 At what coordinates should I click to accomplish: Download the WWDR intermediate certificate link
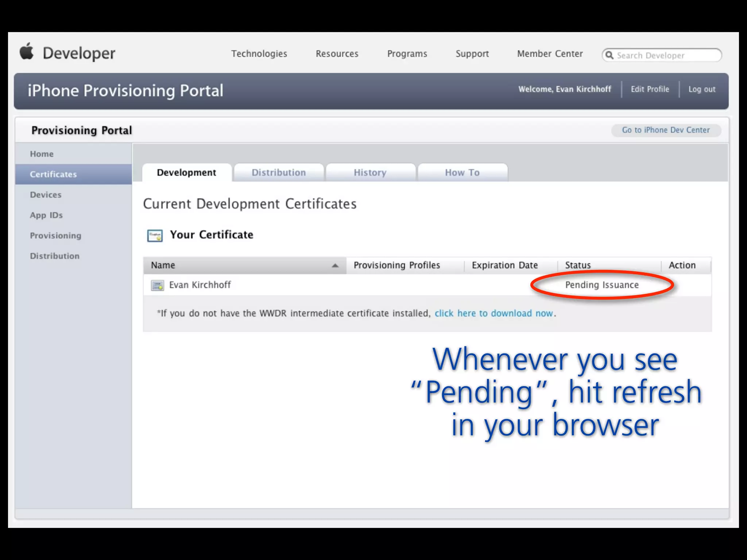pos(494,314)
